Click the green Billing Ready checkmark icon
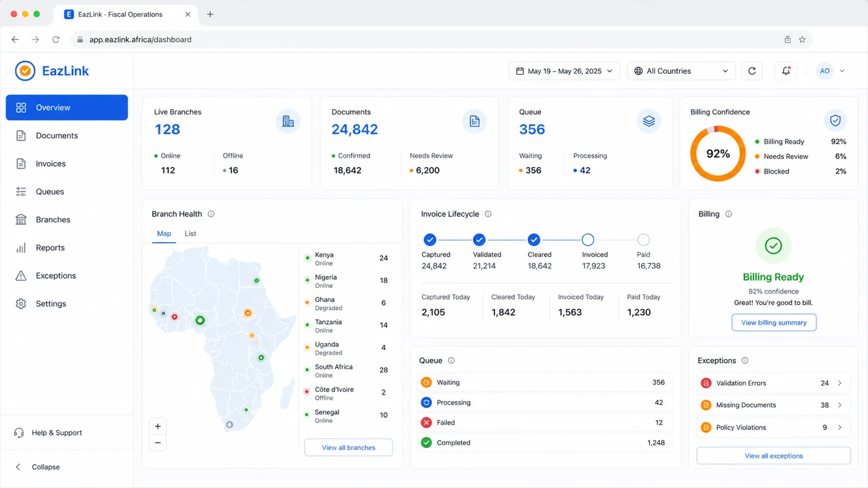Viewport: 868px width, 488px height. coord(774,246)
